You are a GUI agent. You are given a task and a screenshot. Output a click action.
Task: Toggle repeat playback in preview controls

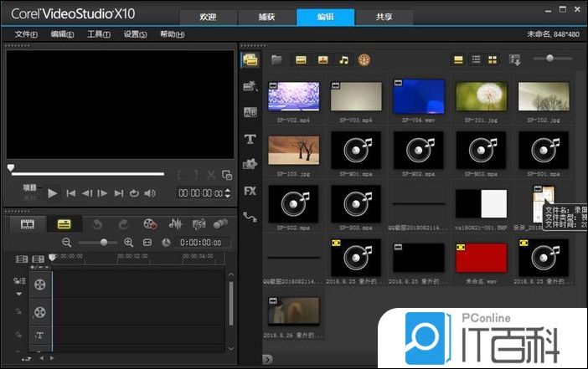(133, 193)
